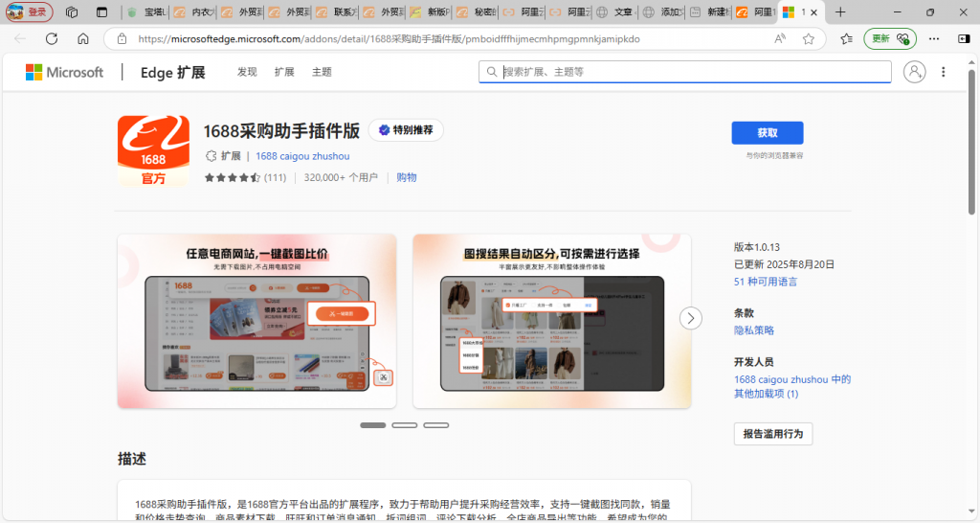This screenshot has height=523, width=980.
Task: Switch to the 宝塔 browser tab
Action: tap(146, 11)
